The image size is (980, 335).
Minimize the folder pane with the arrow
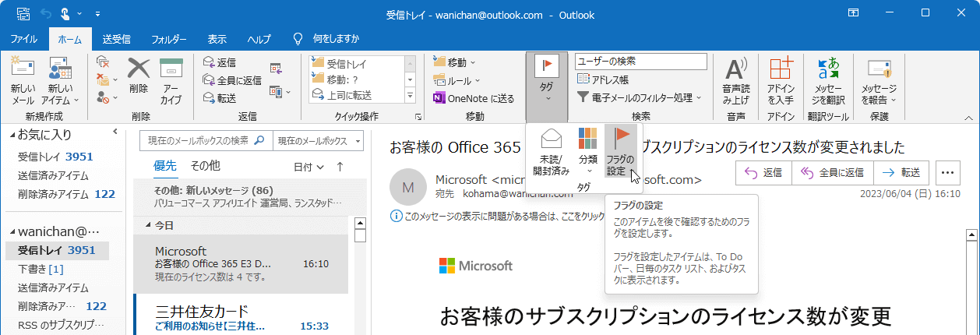115,132
